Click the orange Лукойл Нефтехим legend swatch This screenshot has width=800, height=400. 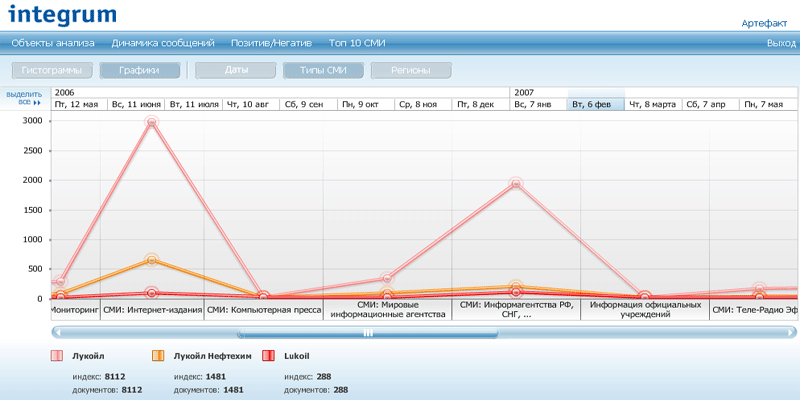coord(158,356)
